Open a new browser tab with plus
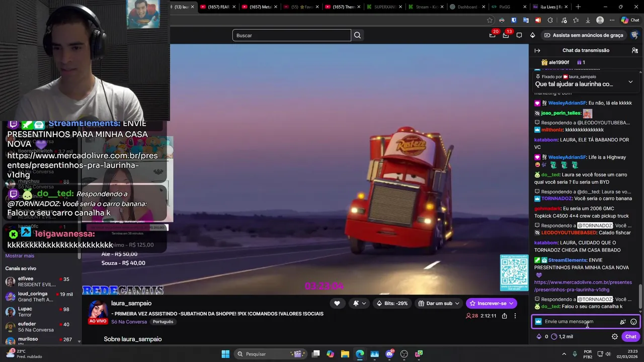This screenshot has height=362, width=644. pyautogui.click(x=578, y=7)
